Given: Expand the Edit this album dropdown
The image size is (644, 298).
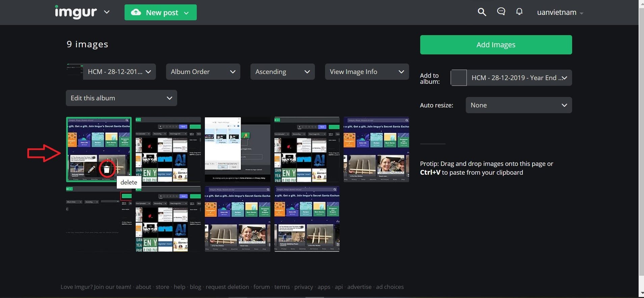Looking at the screenshot, I should [x=122, y=98].
